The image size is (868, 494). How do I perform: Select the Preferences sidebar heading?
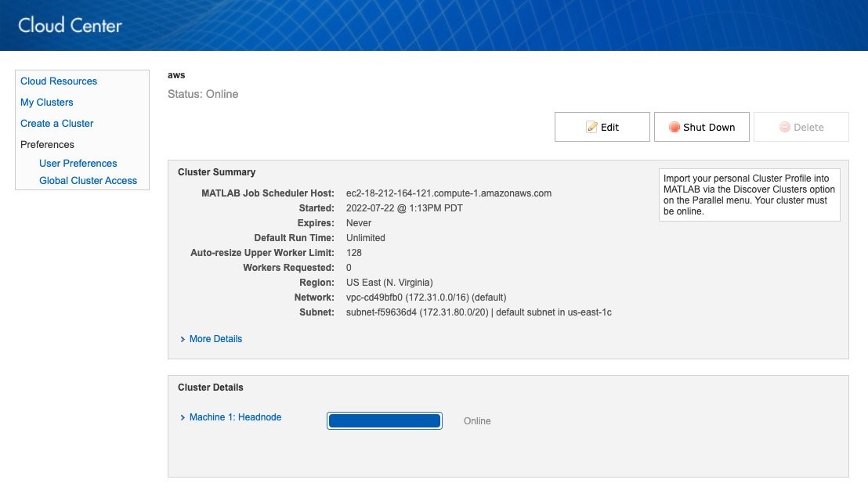click(47, 144)
